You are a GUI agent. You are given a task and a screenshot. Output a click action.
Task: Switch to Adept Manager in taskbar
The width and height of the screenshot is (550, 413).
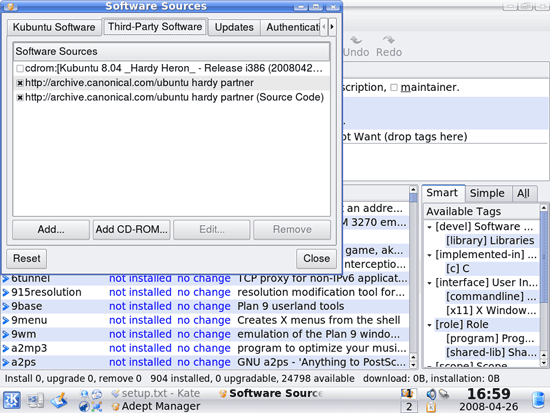coord(156,406)
